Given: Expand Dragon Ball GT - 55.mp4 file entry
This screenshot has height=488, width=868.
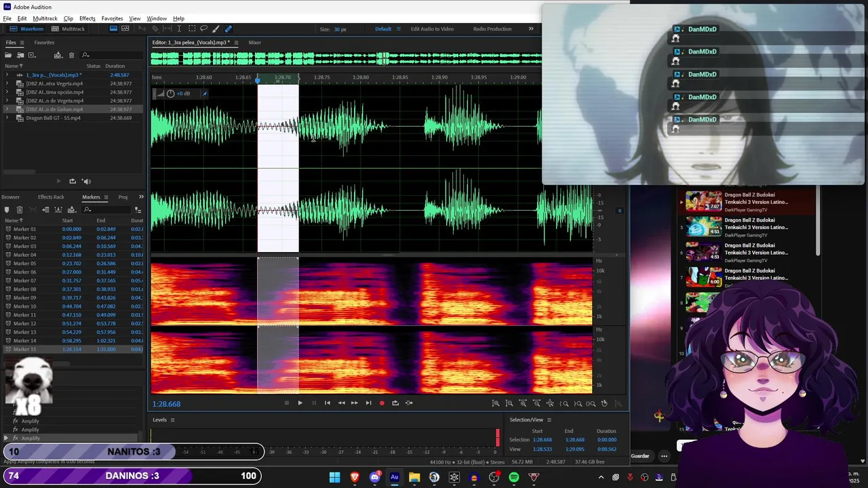Looking at the screenshot, I should pos(7,118).
